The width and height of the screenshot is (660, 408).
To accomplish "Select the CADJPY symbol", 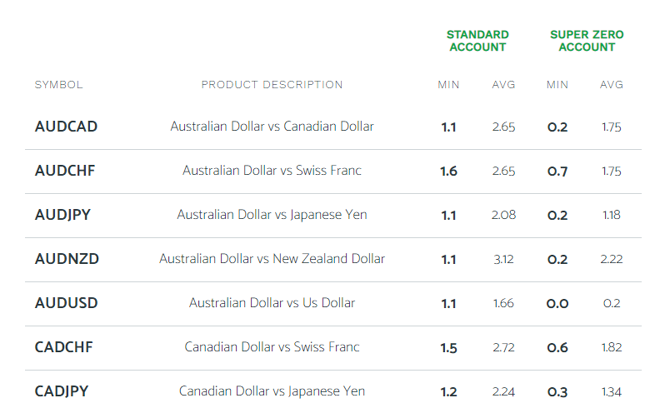I will point(61,391).
